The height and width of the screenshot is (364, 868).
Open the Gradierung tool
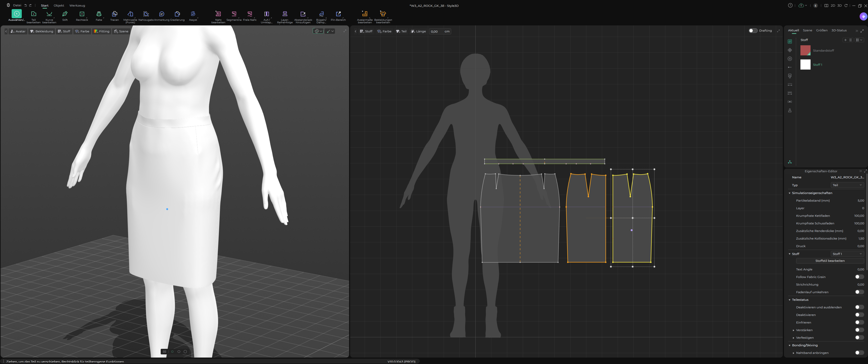tap(177, 15)
